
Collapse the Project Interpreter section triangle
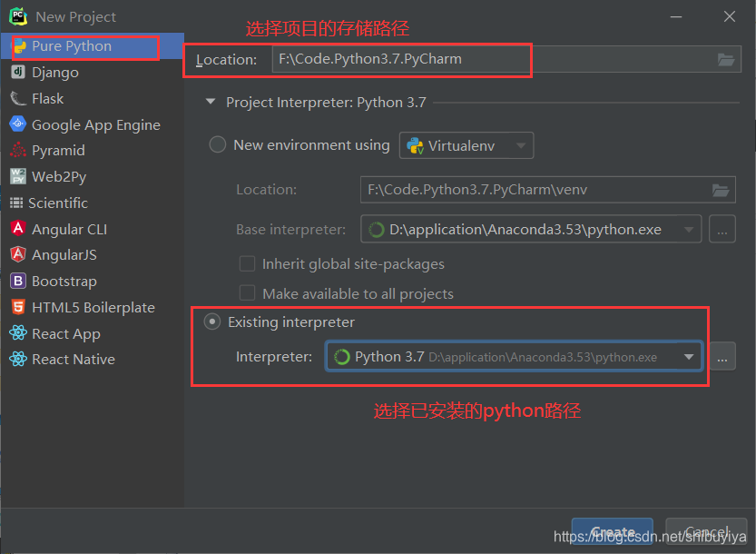[x=211, y=102]
